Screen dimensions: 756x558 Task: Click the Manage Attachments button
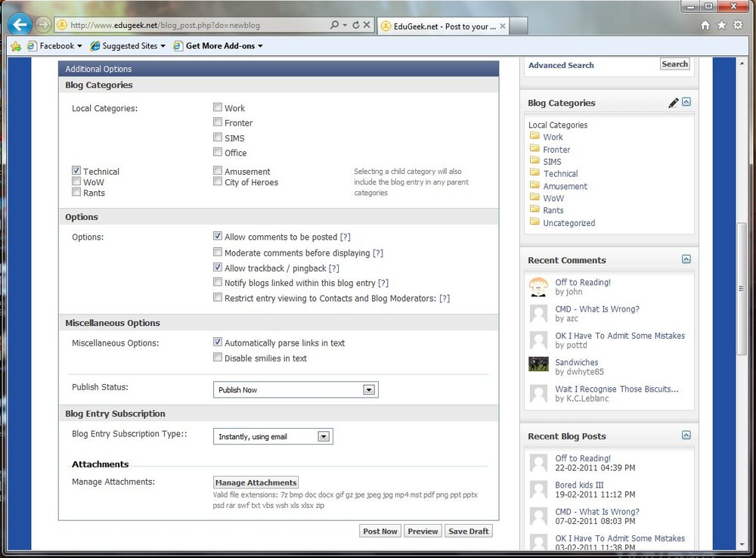click(x=256, y=482)
